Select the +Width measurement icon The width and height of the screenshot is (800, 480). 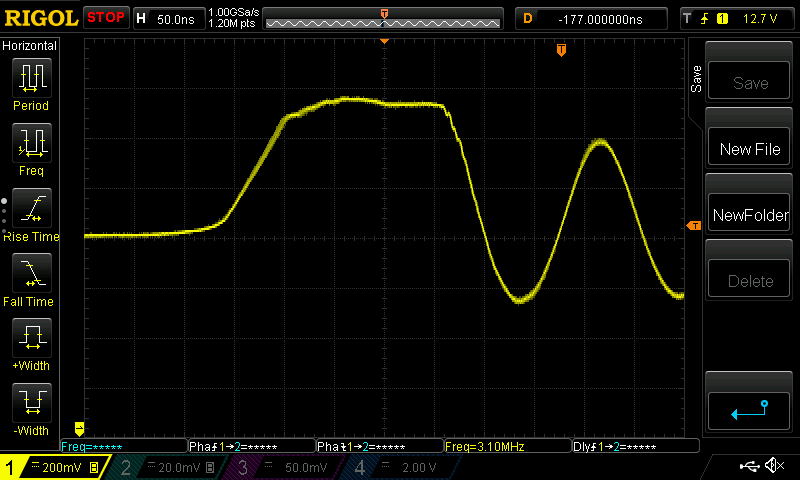click(31, 337)
